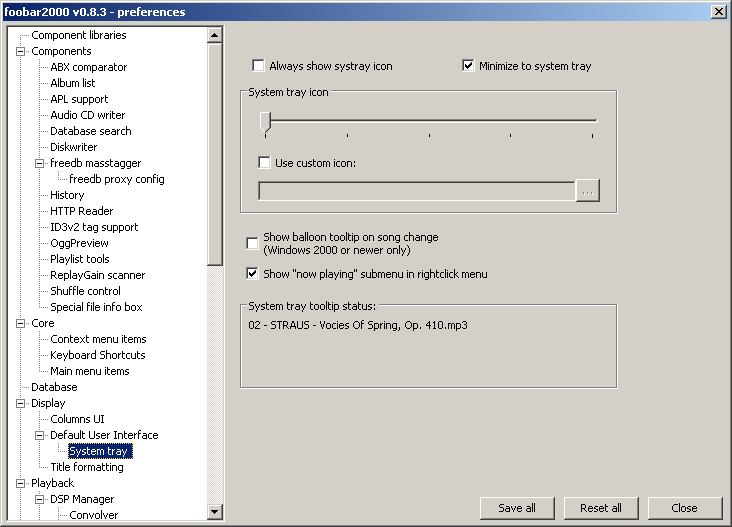The image size is (732, 527).
Task: Click the tree vertical scrollbar thumb
Action: pos(215,154)
